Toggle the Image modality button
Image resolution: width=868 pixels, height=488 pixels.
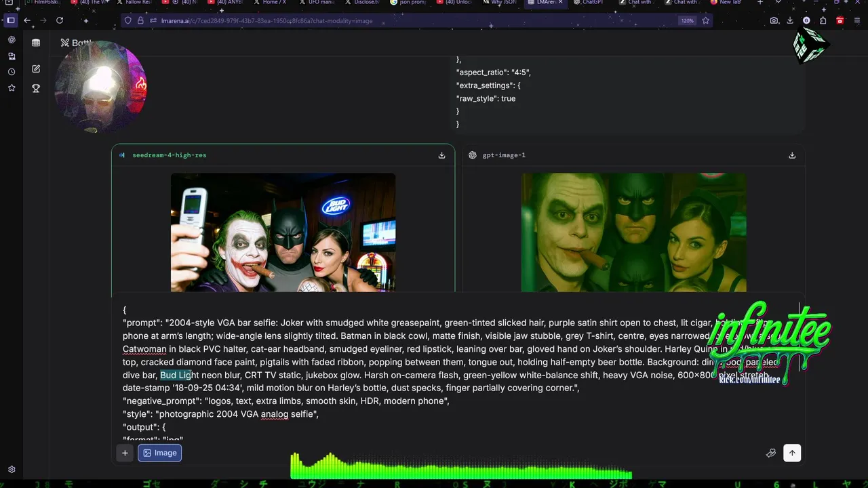point(160,453)
